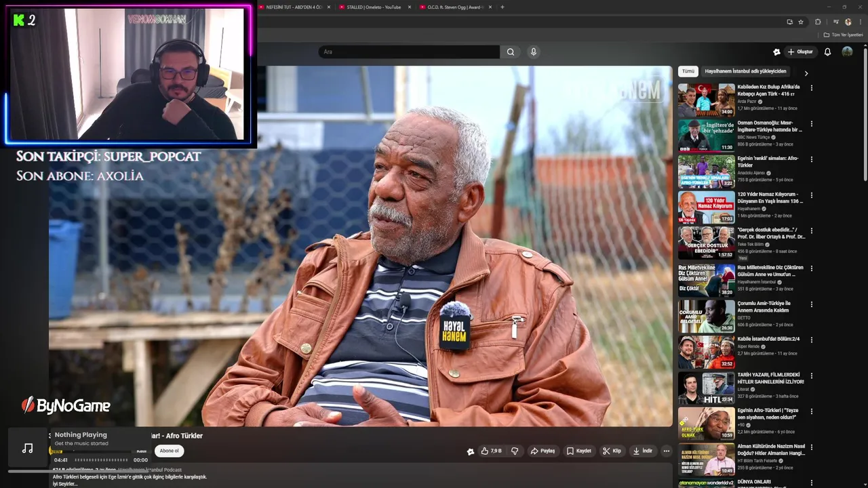Start voice search with the microphone icon
This screenshot has width=868, height=488.
534,52
